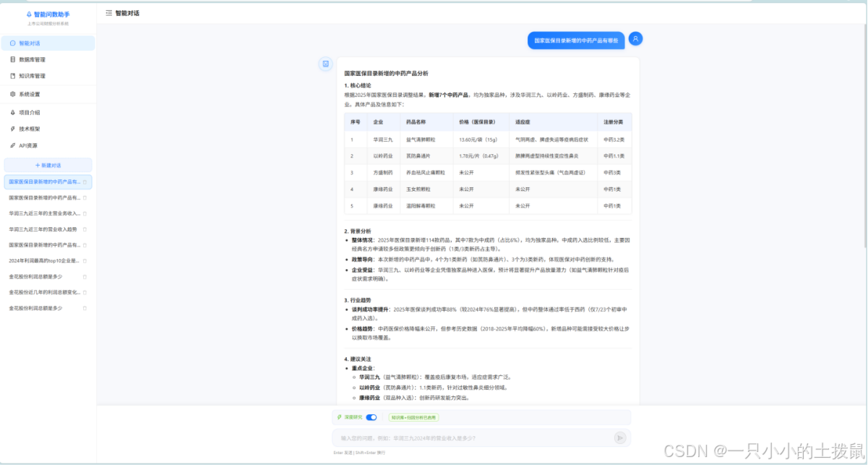Click the 2. 背景分析 section heading
868x465 pixels.
pyautogui.click(x=358, y=231)
